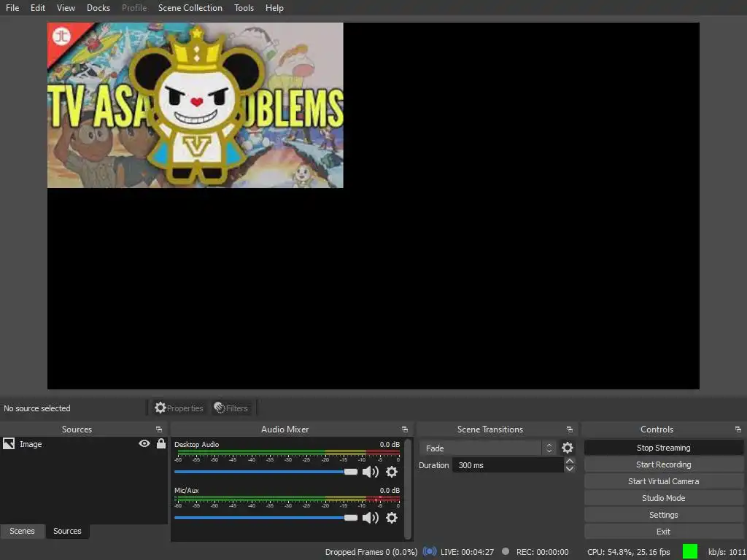Click the Duration 300 ms field

[508, 465]
